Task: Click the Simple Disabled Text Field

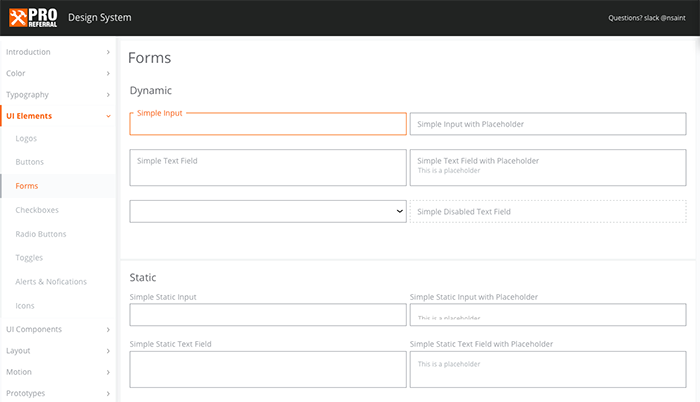Action: (x=548, y=211)
